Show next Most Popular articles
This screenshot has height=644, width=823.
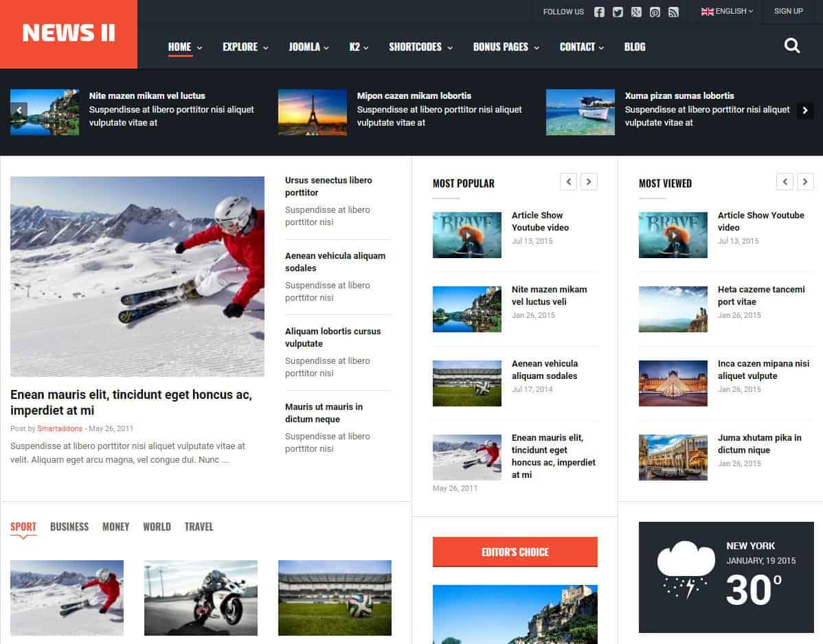(589, 182)
